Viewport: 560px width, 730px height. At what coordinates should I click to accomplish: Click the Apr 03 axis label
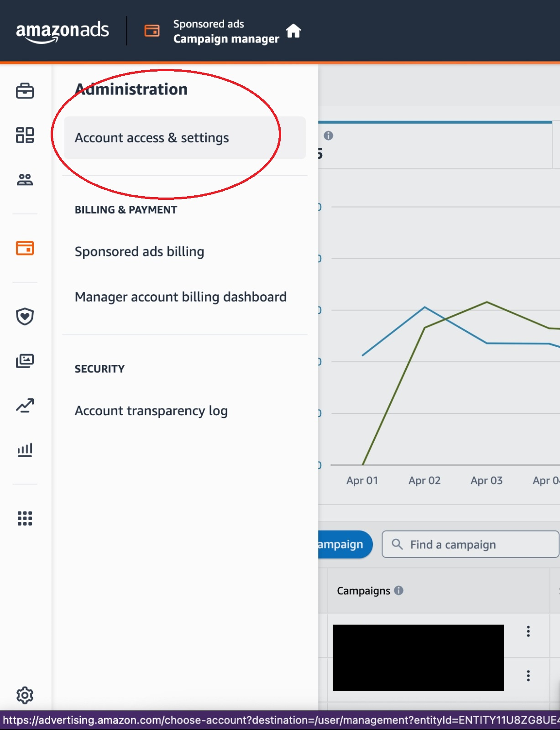tap(487, 480)
